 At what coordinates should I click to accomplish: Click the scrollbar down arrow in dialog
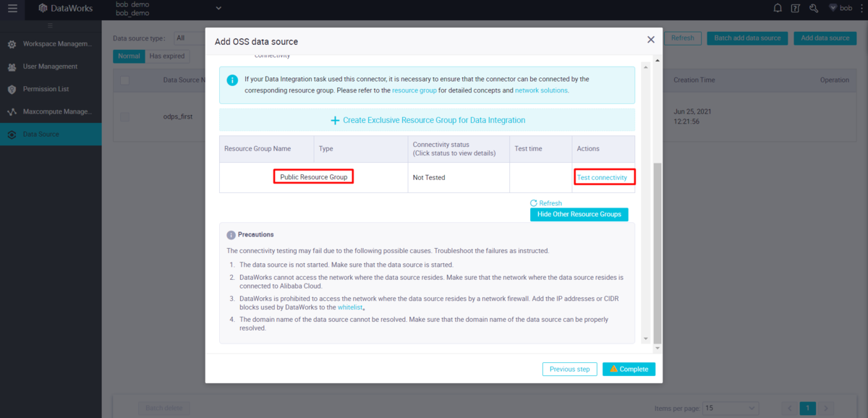click(x=657, y=349)
